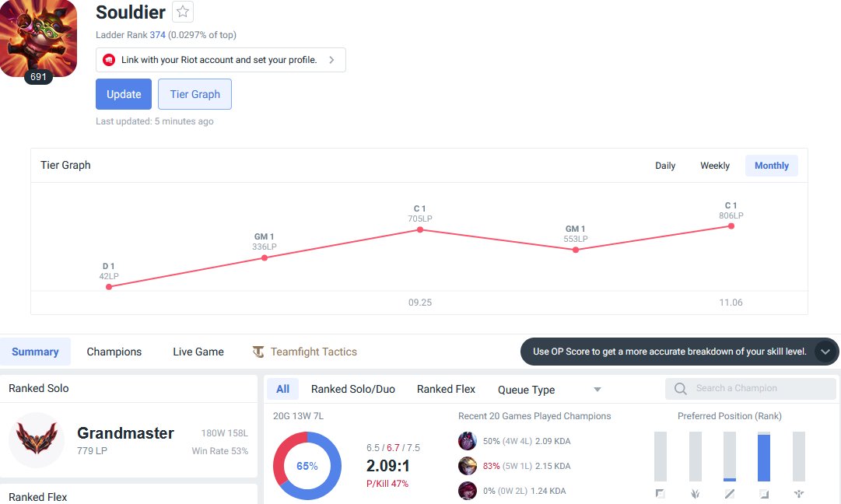Viewport: 841px width, 504px height.
Task: Click the P/Kill 47% text
Action: coord(387,484)
